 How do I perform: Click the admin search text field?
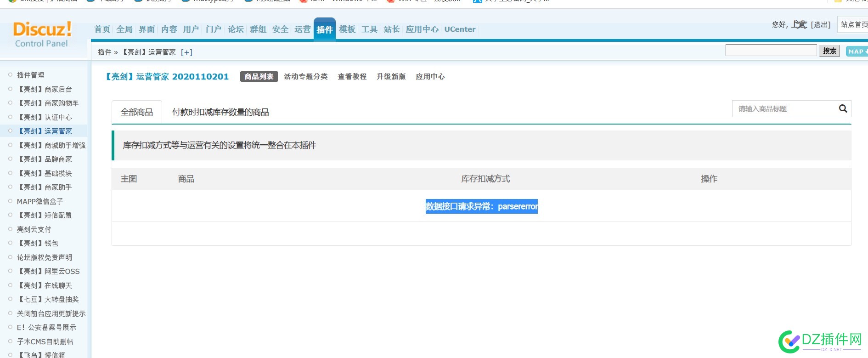[x=771, y=51]
